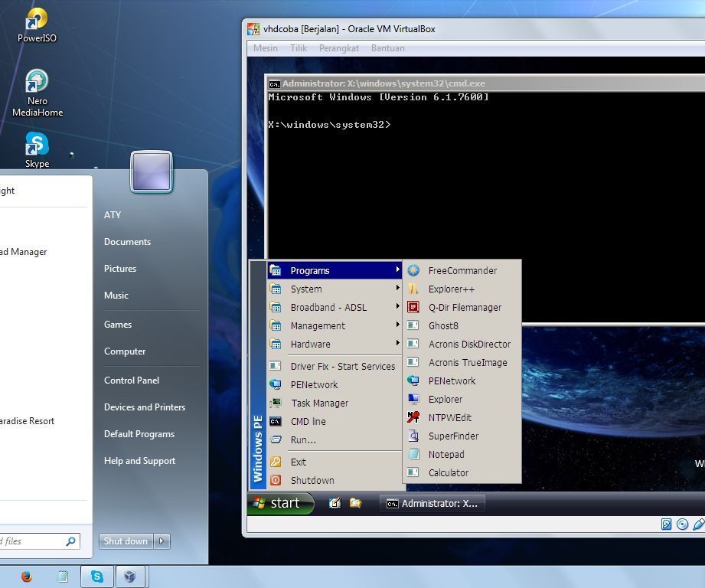Open Explorer in Programs submenu
Image resolution: width=705 pixels, height=588 pixels.
click(462, 400)
